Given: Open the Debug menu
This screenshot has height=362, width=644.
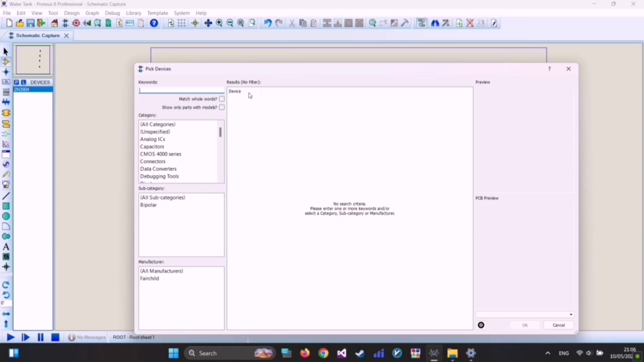Looking at the screenshot, I should (112, 13).
